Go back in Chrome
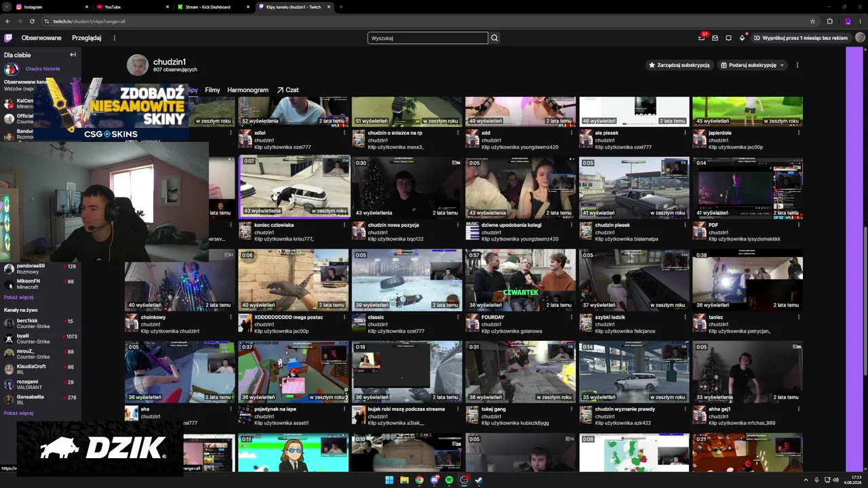 point(7,21)
